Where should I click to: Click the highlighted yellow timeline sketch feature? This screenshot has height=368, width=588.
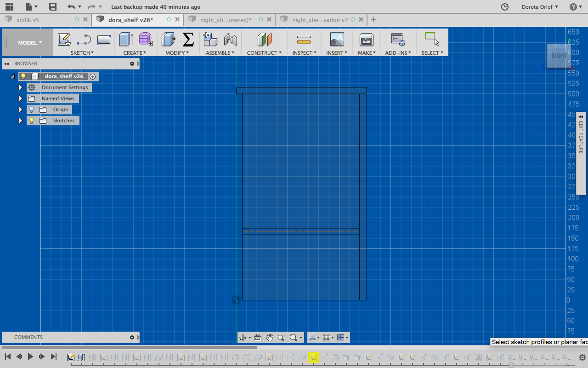point(313,357)
